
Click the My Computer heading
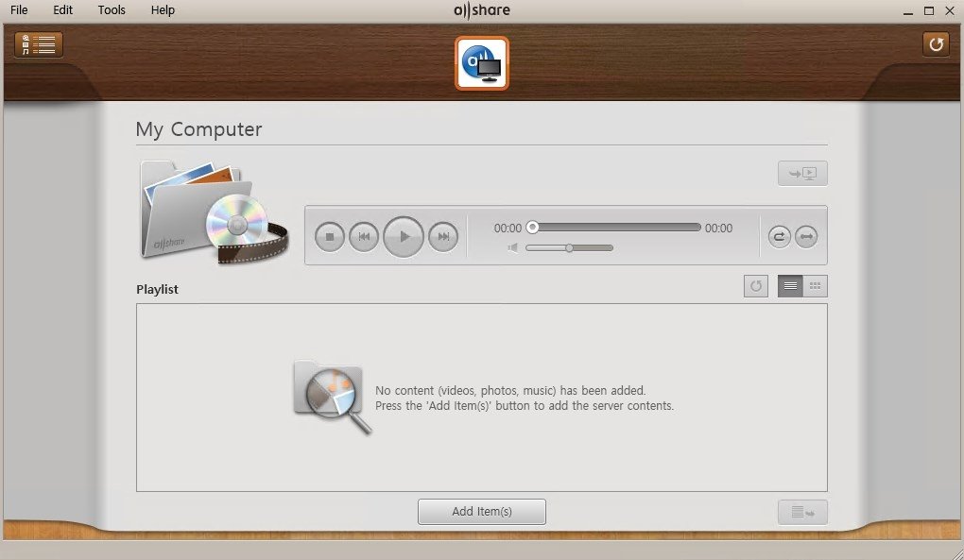[x=198, y=129]
